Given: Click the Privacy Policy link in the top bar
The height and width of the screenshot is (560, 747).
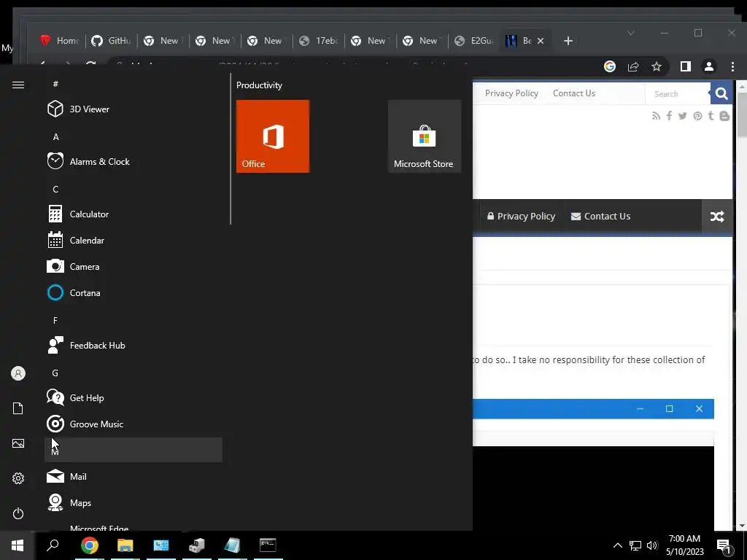Looking at the screenshot, I should [x=511, y=93].
